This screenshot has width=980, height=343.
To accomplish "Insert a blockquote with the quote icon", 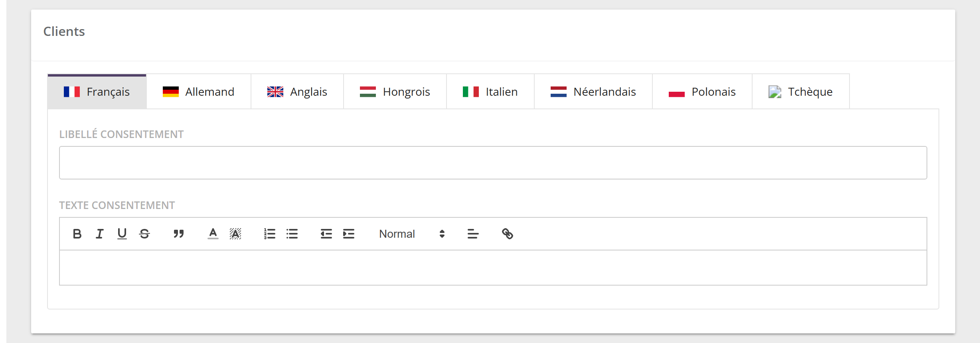I will [x=179, y=234].
